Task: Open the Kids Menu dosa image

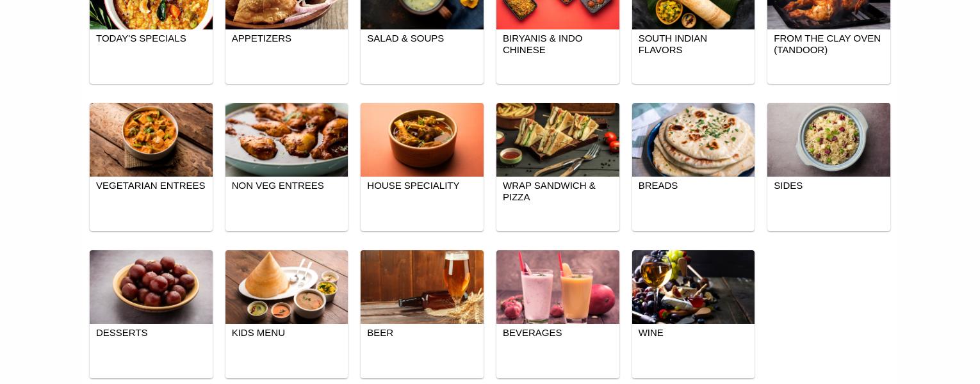Action: (x=286, y=287)
